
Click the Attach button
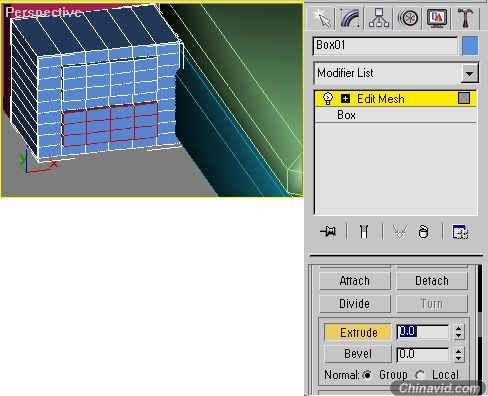355,281
